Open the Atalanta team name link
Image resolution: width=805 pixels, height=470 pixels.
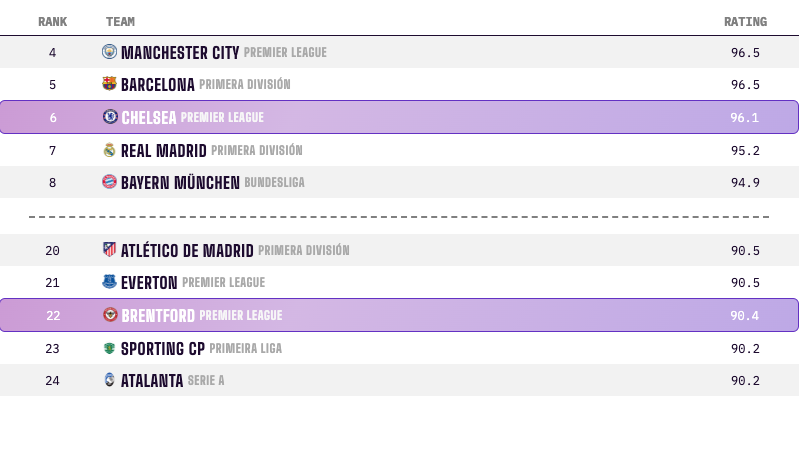pyautogui.click(x=152, y=381)
